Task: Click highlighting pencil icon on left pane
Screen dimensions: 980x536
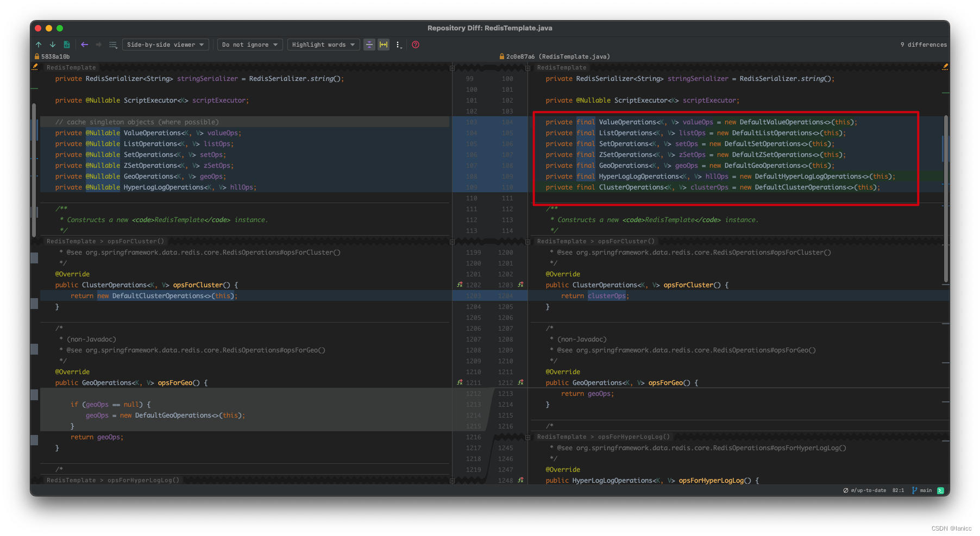Action: pyautogui.click(x=35, y=67)
